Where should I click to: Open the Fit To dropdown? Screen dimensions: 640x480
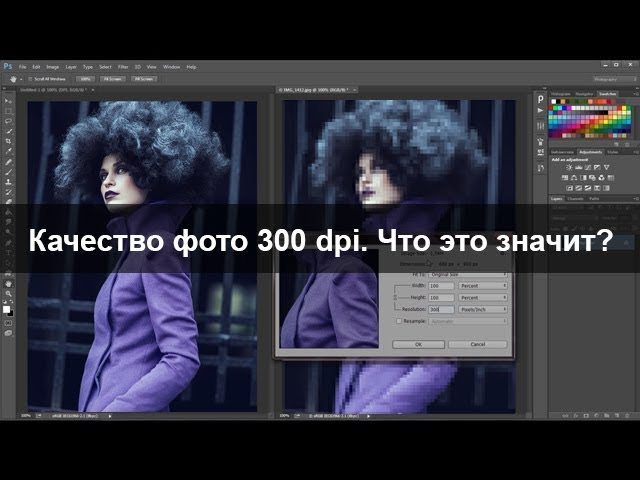tap(468, 275)
